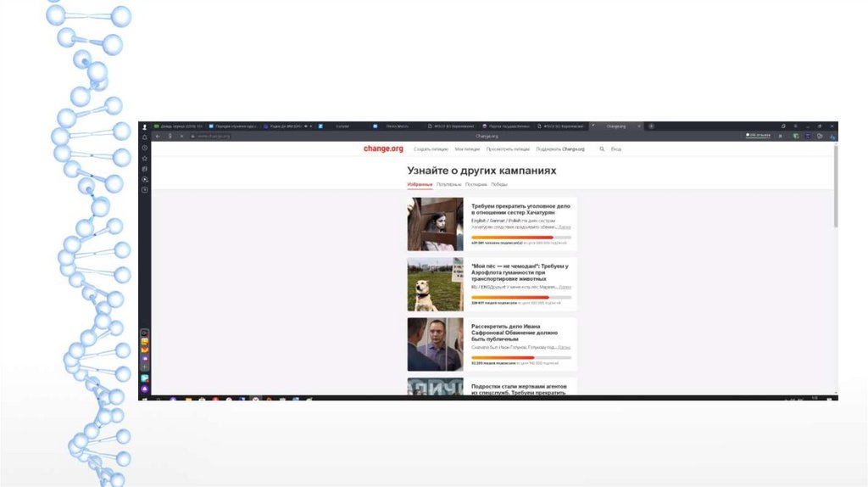This screenshot has width=868, height=487.
Task: Click the rightmost download icon in the browser toolbar
Action: point(832,137)
